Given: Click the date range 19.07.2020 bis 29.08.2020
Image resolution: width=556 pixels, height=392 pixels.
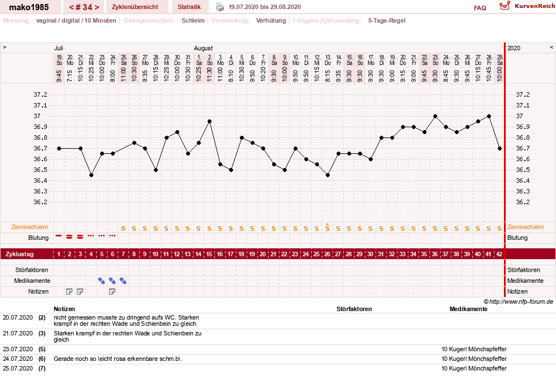Looking at the screenshot, I should (x=265, y=7).
